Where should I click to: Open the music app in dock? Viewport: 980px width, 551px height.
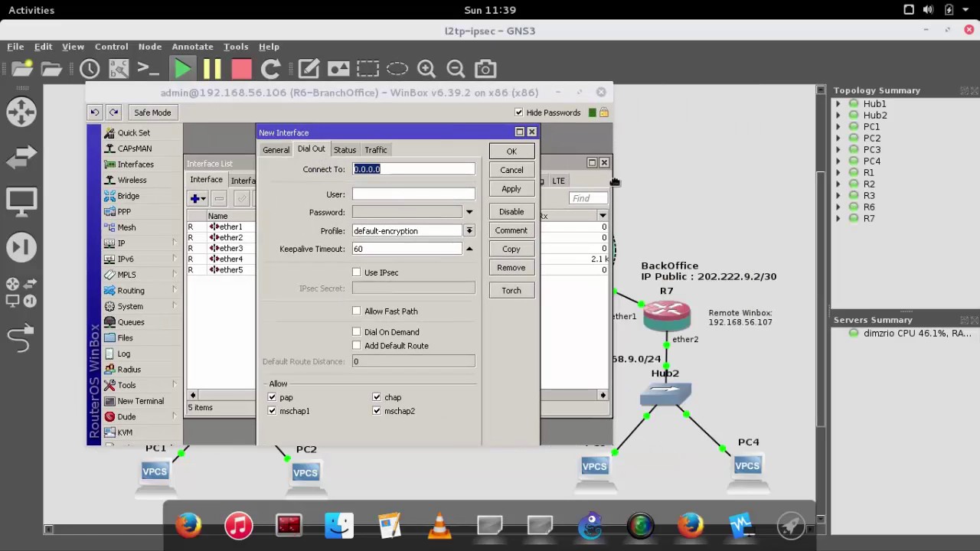(x=238, y=526)
